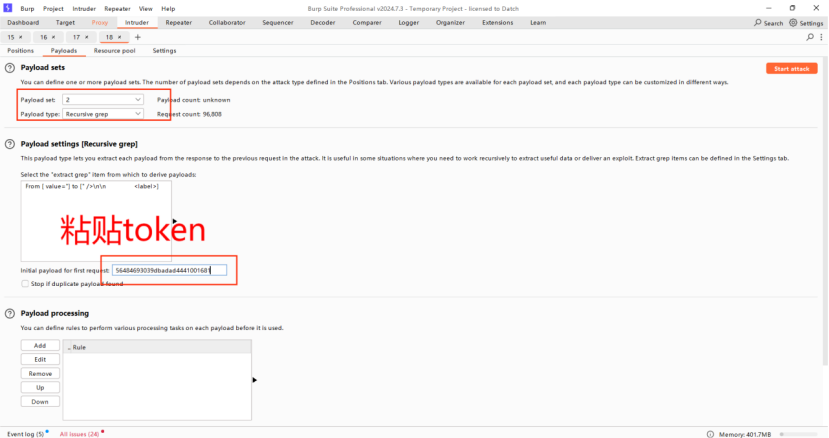The height and width of the screenshot is (438, 829).
Task: Click the processing rules panel side arrow
Action: tap(254, 380)
